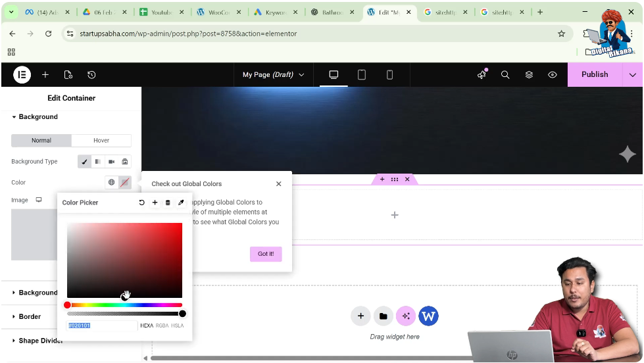Select slideshow background type icon
This screenshot has height=363, width=644.
click(x=125, y=161)
